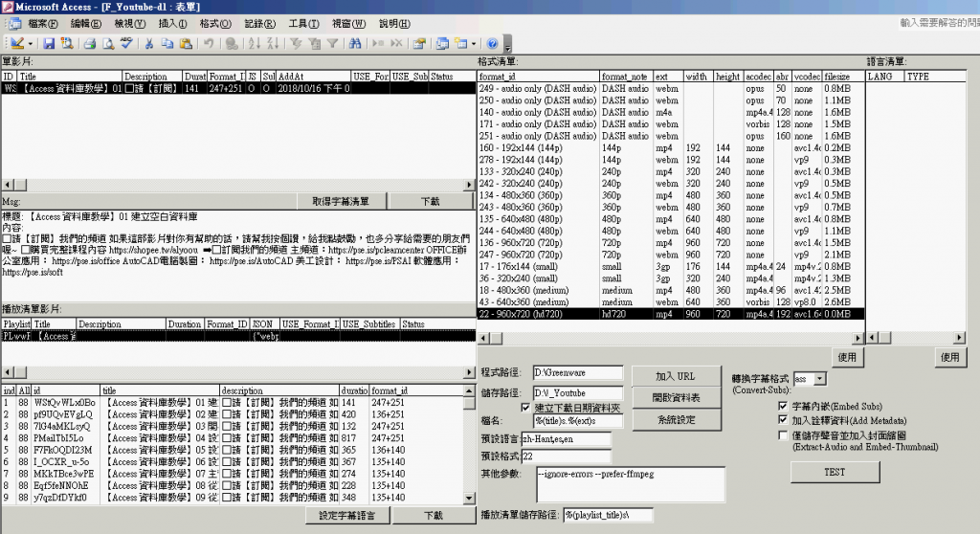Click the 加入 URL button
The image size is (980, 534).
click(675, 376)
